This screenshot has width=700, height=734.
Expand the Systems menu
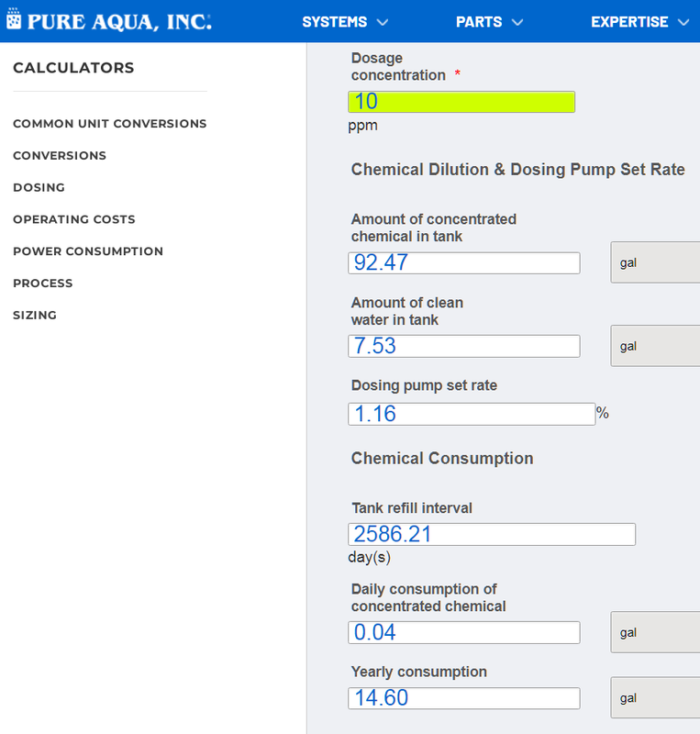[x=345, y=22]
